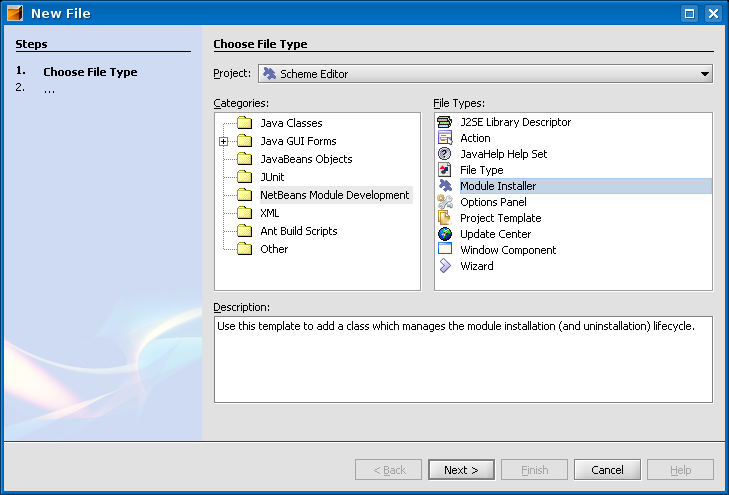
Task: Click the Window Component icon
Action: 444,249
